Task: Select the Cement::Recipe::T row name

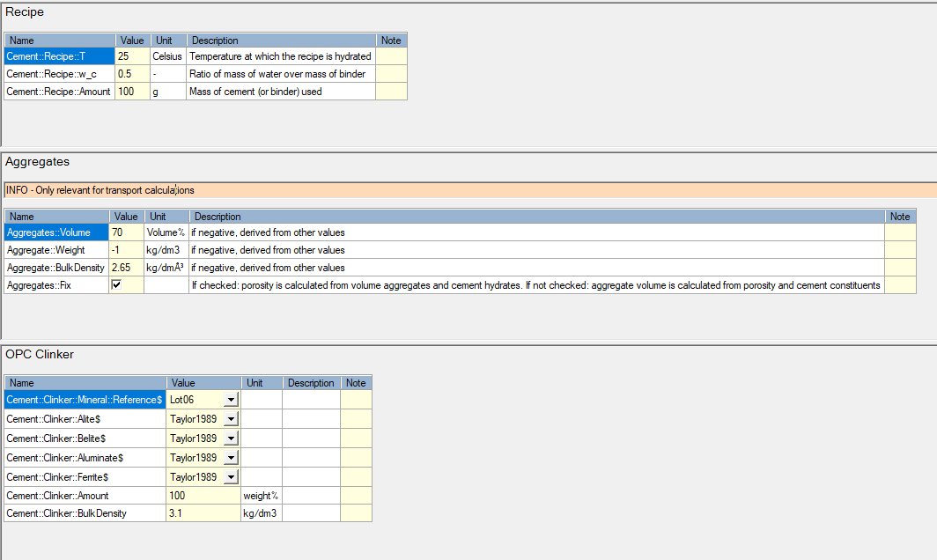Action: coord(59,56)
